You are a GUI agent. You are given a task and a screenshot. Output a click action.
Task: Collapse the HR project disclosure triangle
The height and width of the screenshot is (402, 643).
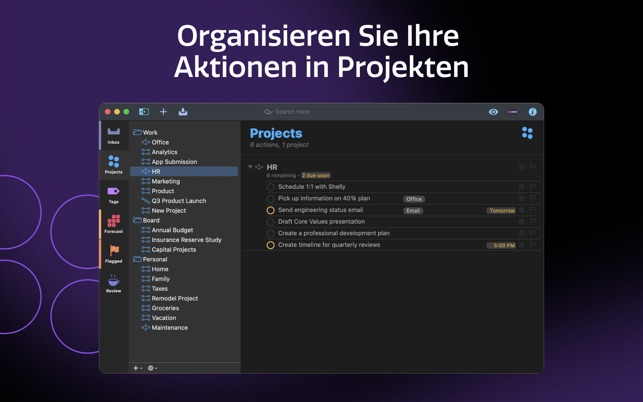pos(250,167)
